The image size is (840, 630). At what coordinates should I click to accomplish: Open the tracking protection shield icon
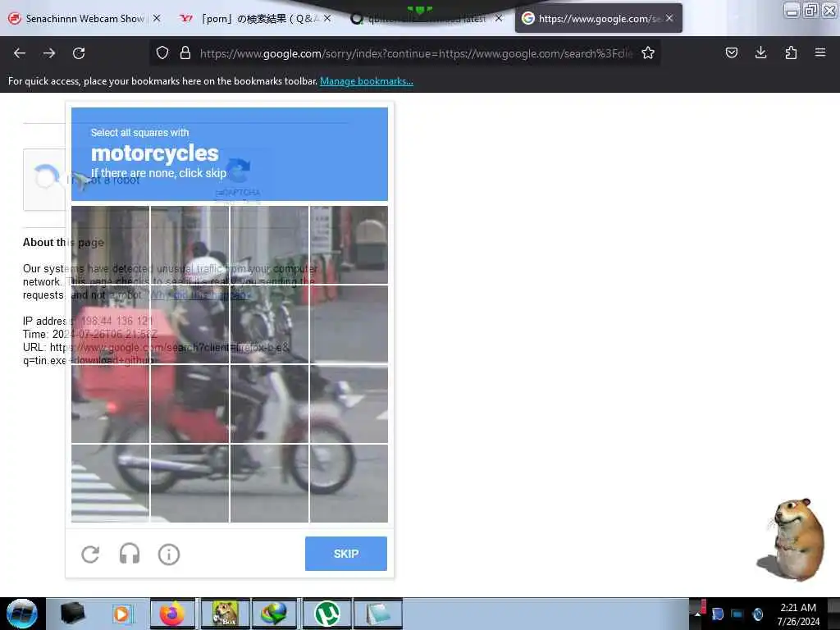162,52
